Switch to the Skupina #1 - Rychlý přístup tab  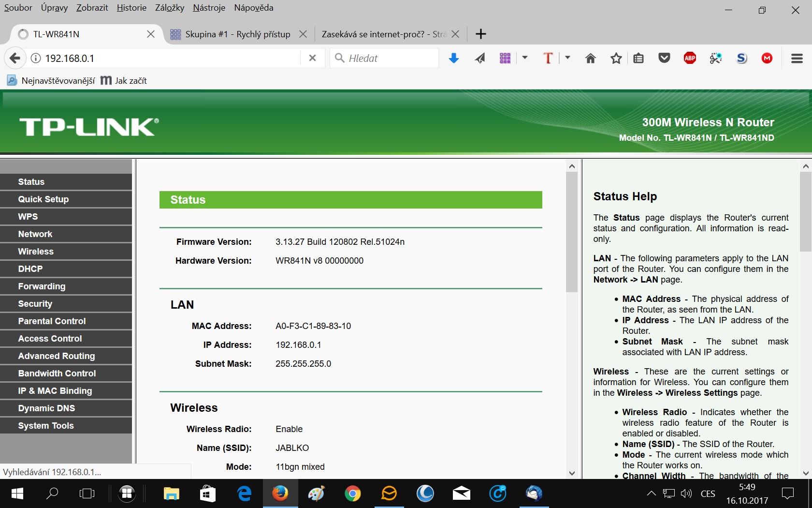pyautogui.click(x=237, y=34)
